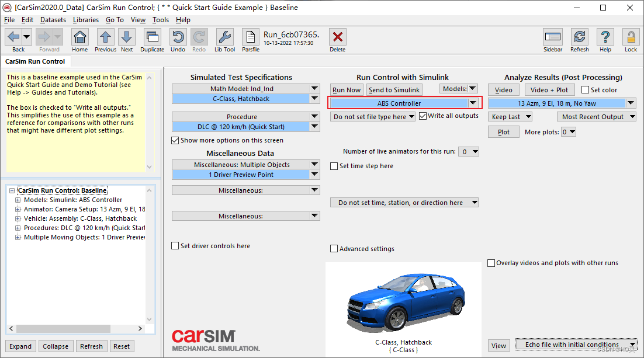Open Math Model: Ind_Ind dropdown arrow

coord(314,89)
